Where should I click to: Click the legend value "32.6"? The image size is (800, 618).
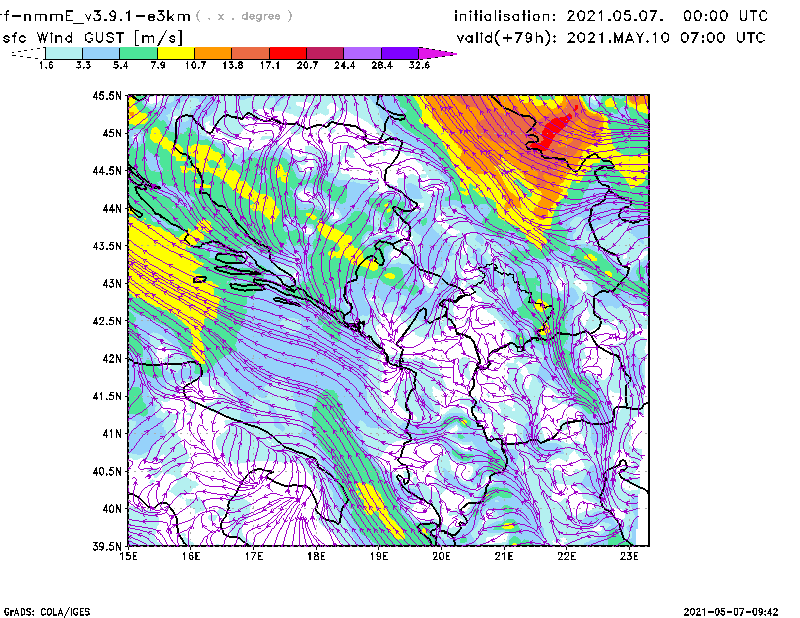click(x=419, y=65)
